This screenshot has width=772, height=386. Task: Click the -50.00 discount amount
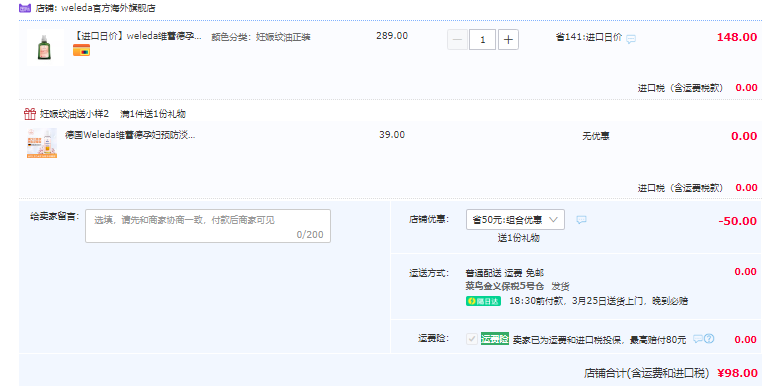pos(738,221)
